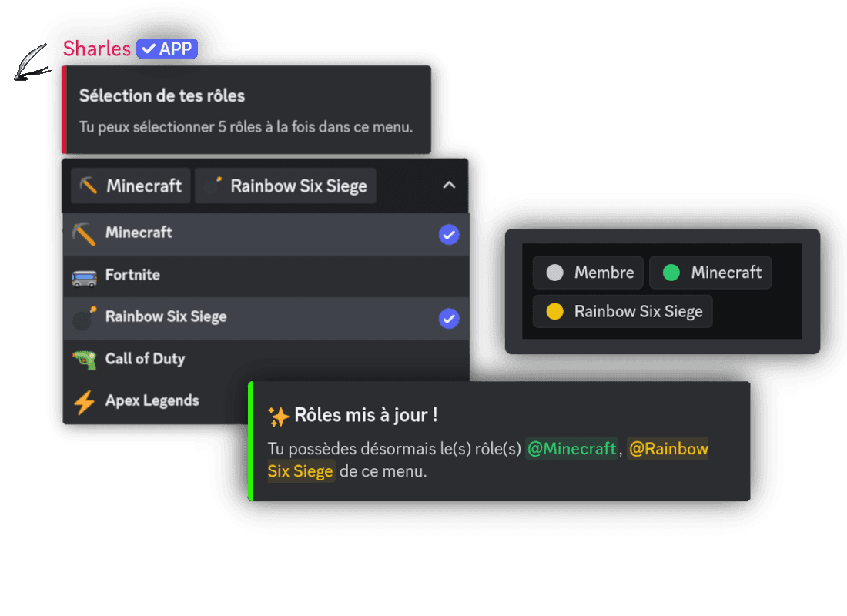Click the text about selecting 5 rôles

point(246,127)
